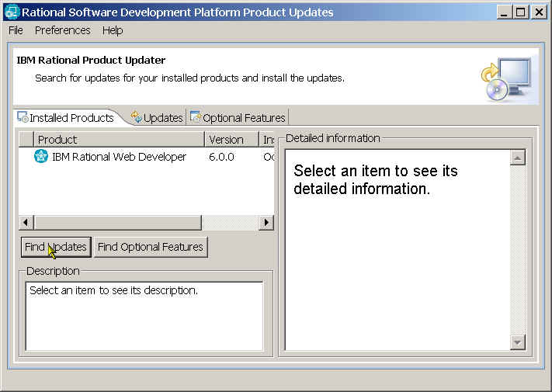Click the Find Updates button
The image size is (552, 392).
tap(56, 247)
